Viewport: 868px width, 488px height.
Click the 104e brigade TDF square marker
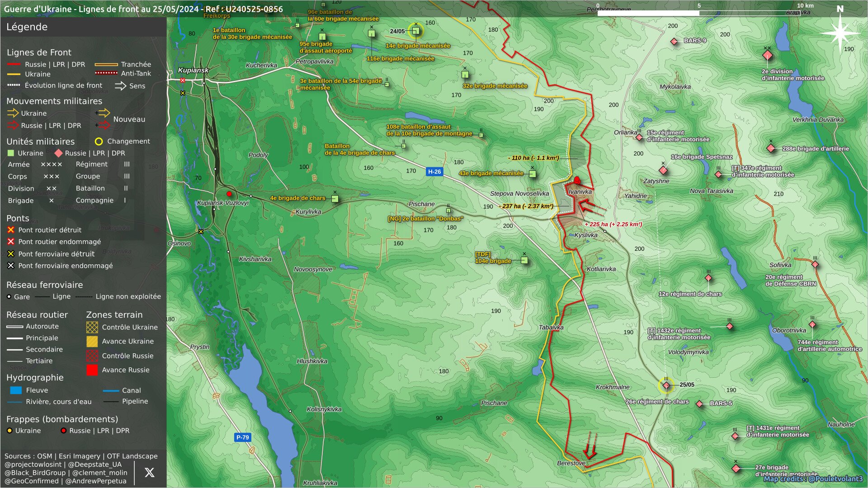pyautogui.click(x=524, y=260)
